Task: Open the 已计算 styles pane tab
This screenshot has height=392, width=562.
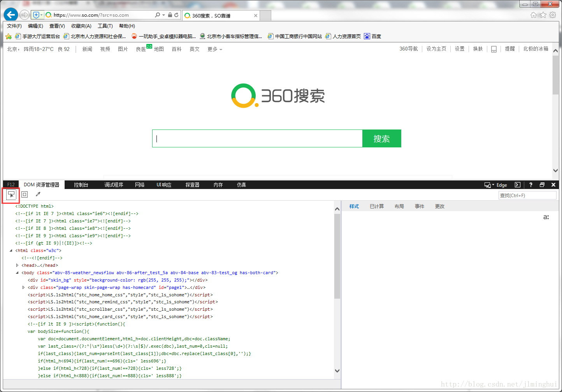Action: tap(377, 206)
